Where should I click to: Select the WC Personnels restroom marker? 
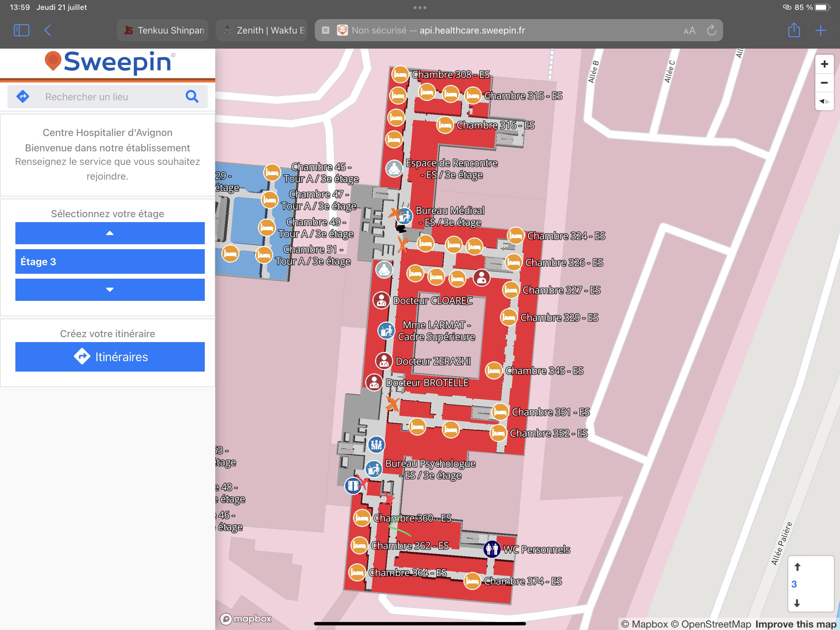tap(492, 549)
